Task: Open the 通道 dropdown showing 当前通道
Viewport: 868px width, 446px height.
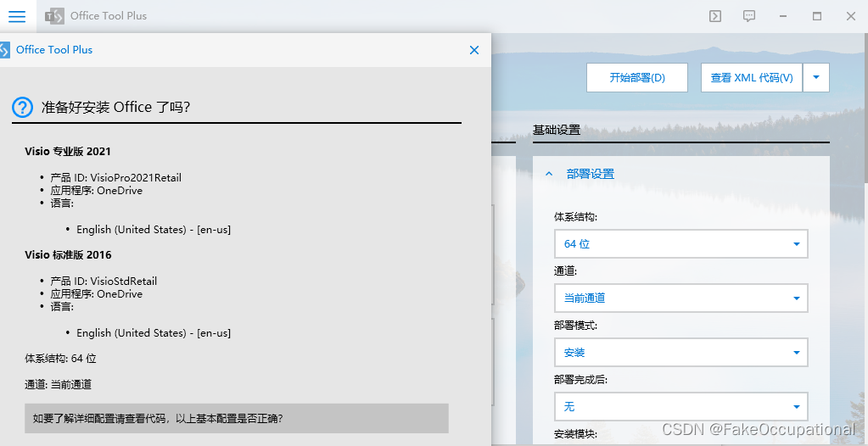Action: point(680,298)
